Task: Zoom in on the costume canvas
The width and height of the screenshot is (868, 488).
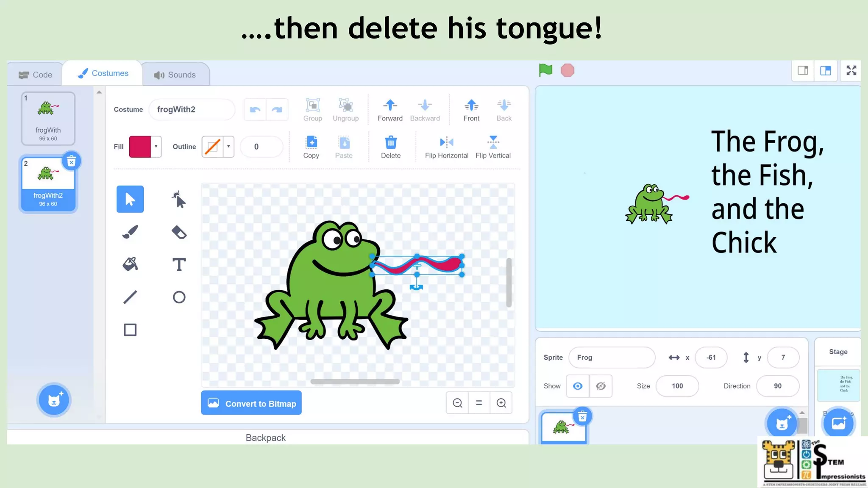Action: point(501,403)
